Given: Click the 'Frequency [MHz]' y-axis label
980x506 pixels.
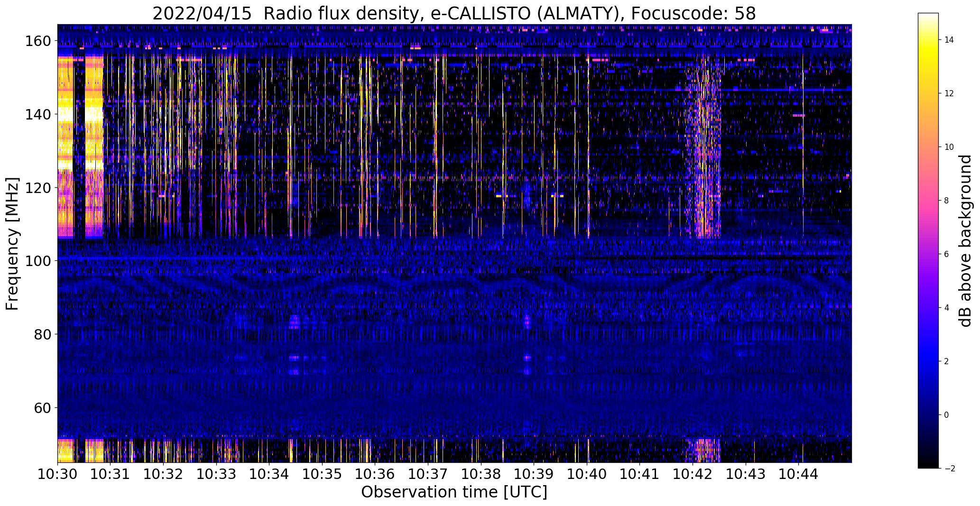Looking at the screenshot, I should click(12, 244).
